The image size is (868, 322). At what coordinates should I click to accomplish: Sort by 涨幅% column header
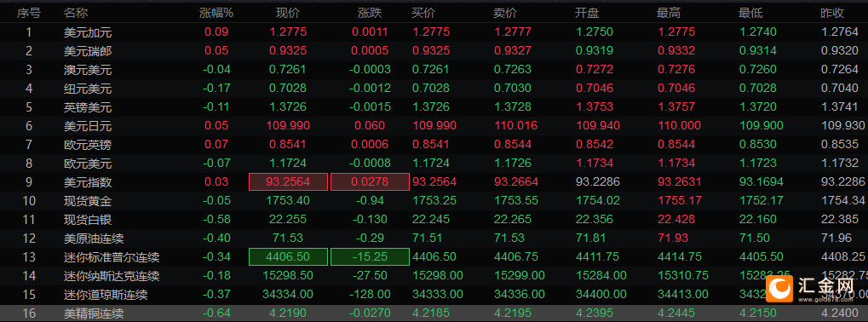(x=216, y=13)
